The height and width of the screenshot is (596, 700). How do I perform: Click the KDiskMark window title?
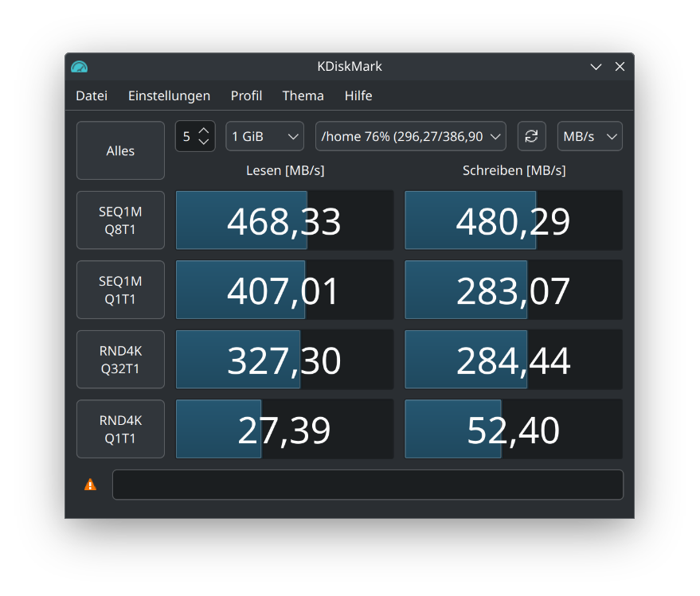350,67
